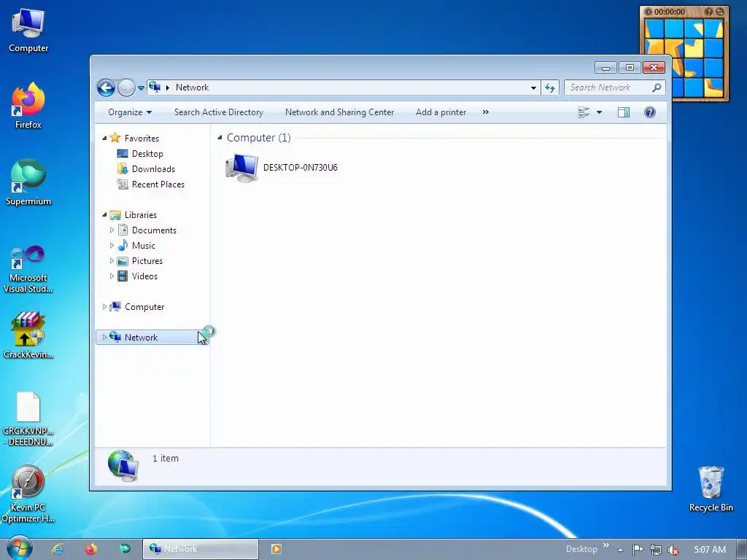Image resolution: width=747 pixels, height=560 pixels.
Task: Select the Documents library
Action: [x=154, y=230]
